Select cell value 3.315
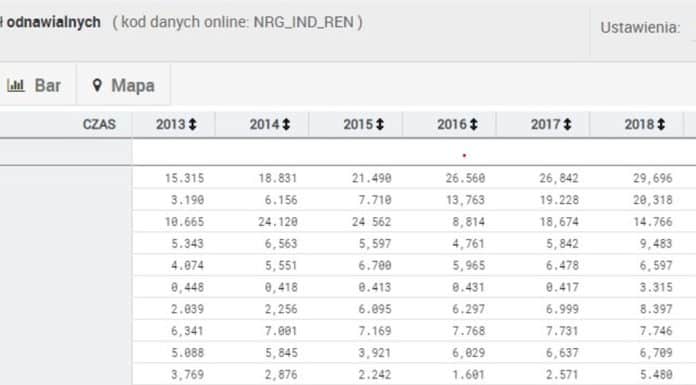Image resolution: width=696 pixels, height=385 pixels. click(x=656, y=287)
